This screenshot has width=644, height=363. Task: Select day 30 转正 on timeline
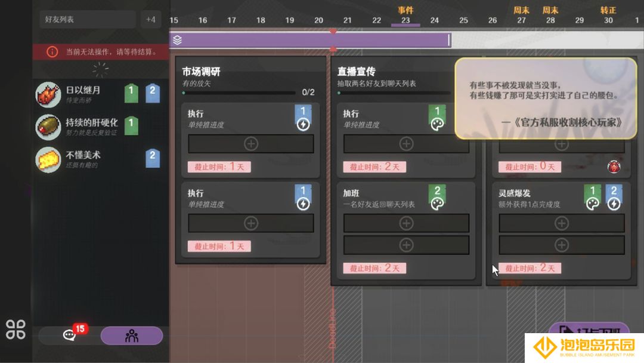608,16
